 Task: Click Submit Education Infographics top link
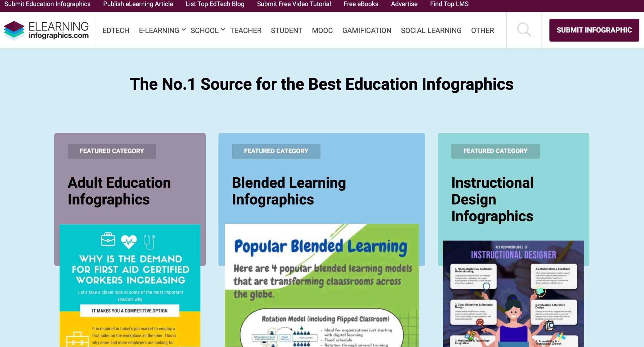tap(47, 4)
